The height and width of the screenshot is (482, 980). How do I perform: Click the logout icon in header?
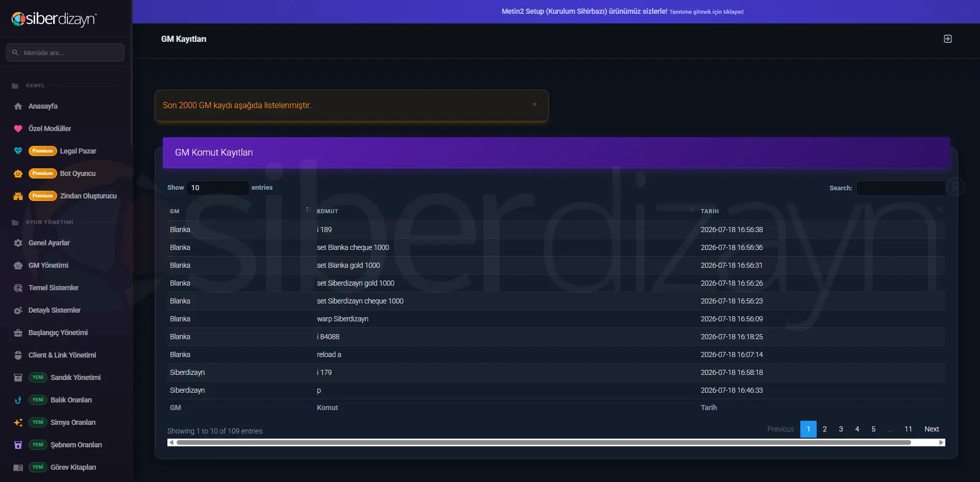pyautogui.click(x=947, y=39)
